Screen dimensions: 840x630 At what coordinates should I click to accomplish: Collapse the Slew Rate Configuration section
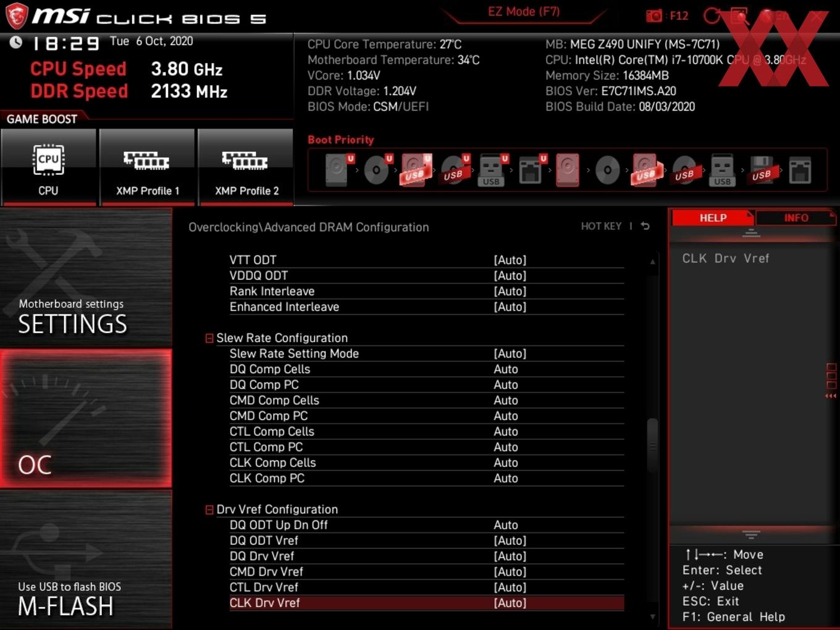(x=209, y=338)
